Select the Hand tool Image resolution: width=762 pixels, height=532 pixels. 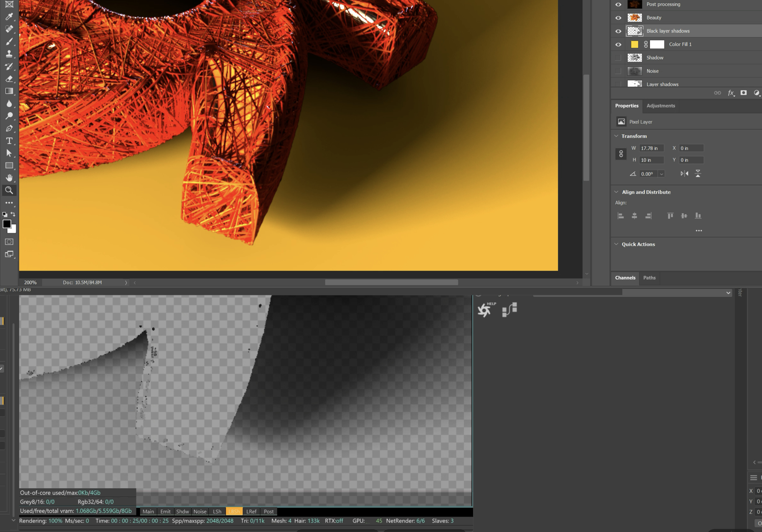9,178
